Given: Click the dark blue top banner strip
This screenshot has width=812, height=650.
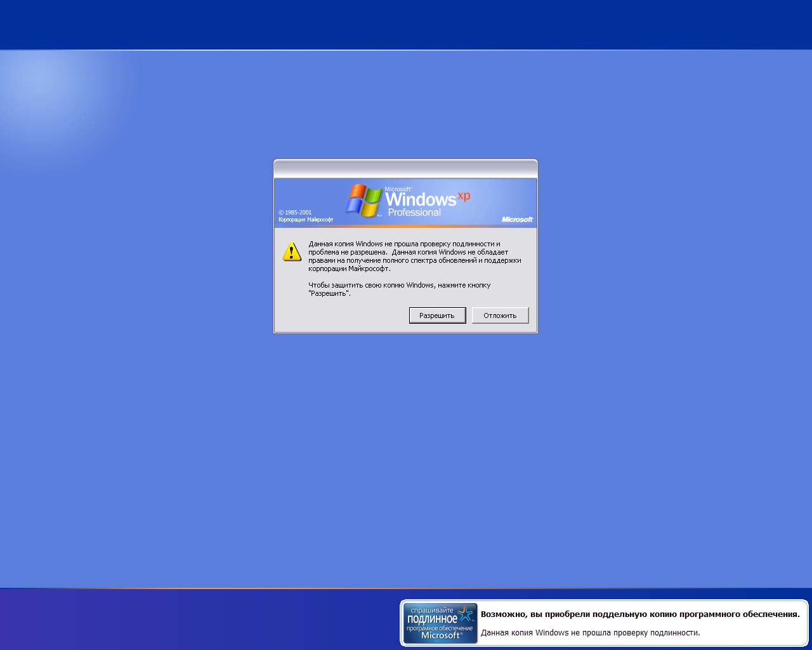Looking at the screenshot, I should (406, 24).
